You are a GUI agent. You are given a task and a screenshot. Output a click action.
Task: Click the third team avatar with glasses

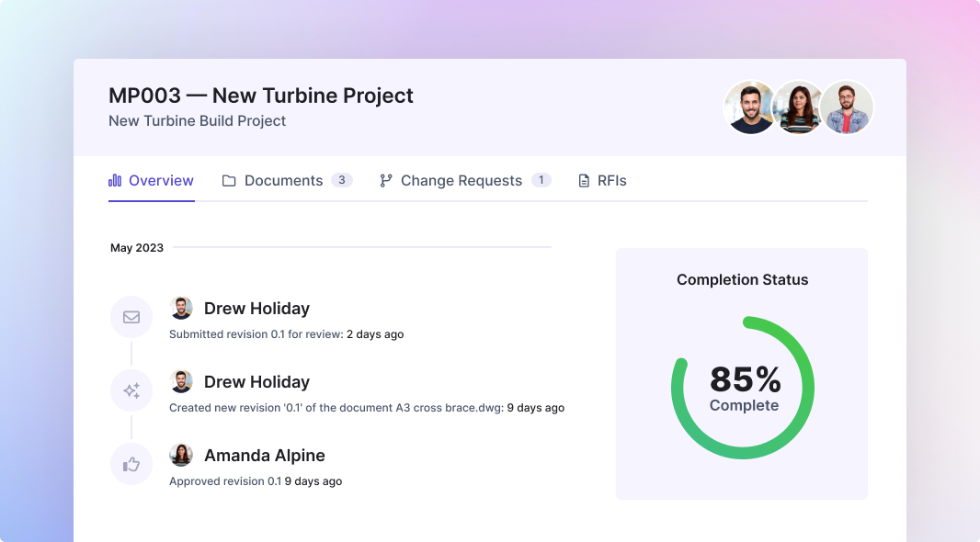point(846,107)
